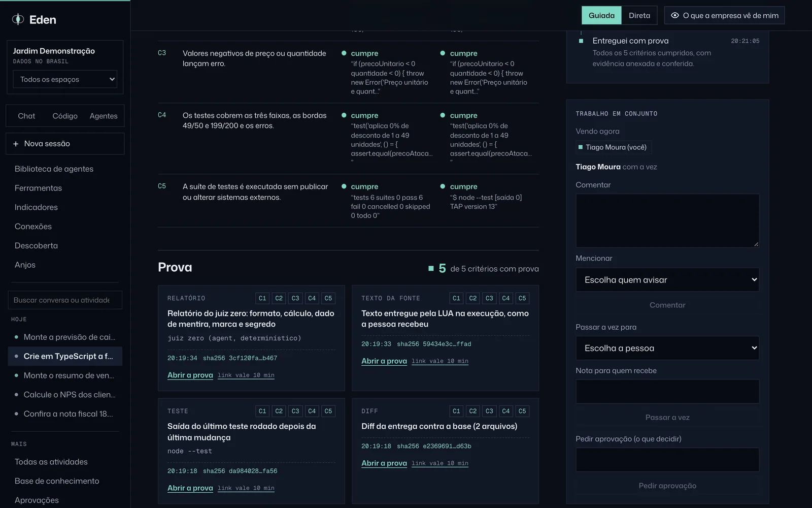Click the Comentar button
812x508 pixels.
point(667,305)
